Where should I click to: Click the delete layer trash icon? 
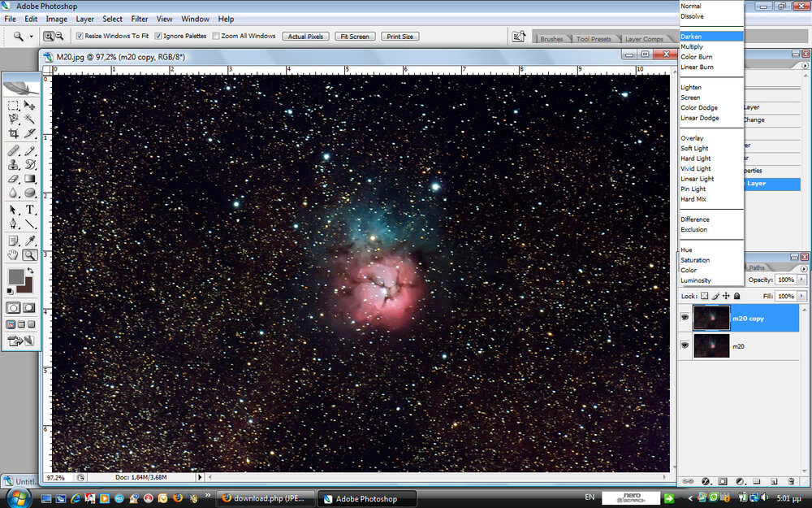point(791,482)
